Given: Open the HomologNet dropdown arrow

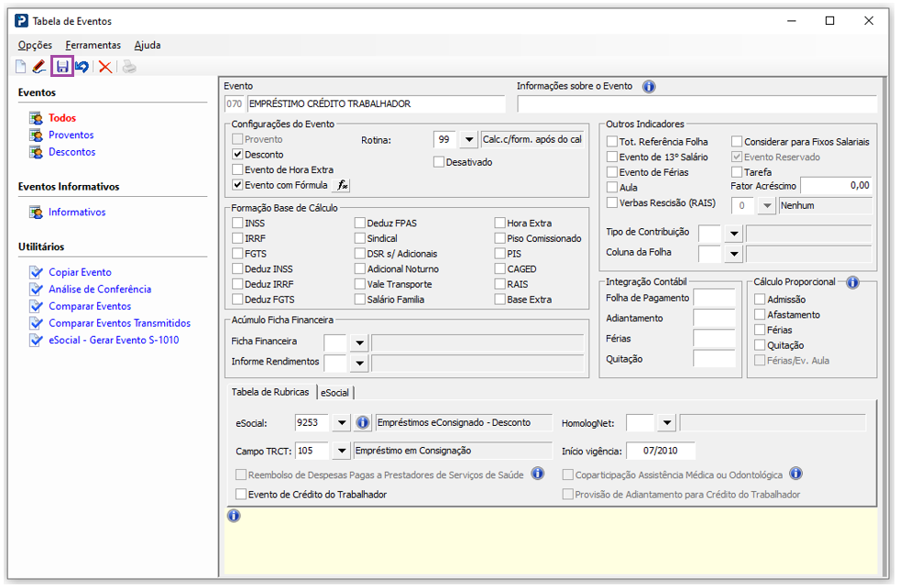Looking at the screenshot, I should click(x=667, y=423).
